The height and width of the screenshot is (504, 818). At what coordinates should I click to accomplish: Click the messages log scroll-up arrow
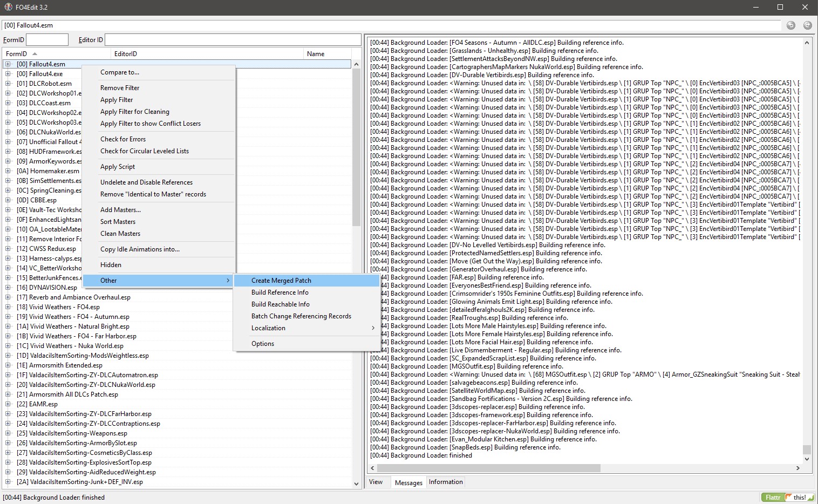(807, 42)
